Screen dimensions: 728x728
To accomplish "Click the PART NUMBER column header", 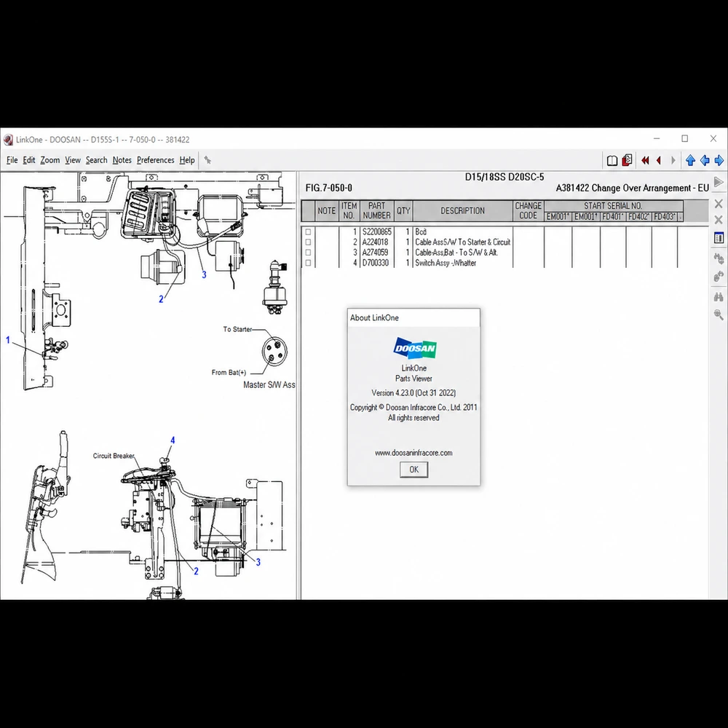I will 376,211.
